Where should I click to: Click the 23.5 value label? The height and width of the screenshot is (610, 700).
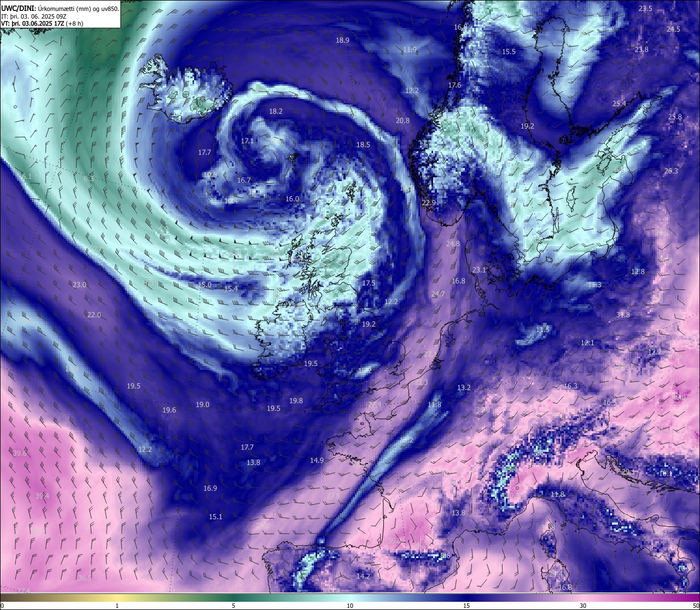coord(645,8)
